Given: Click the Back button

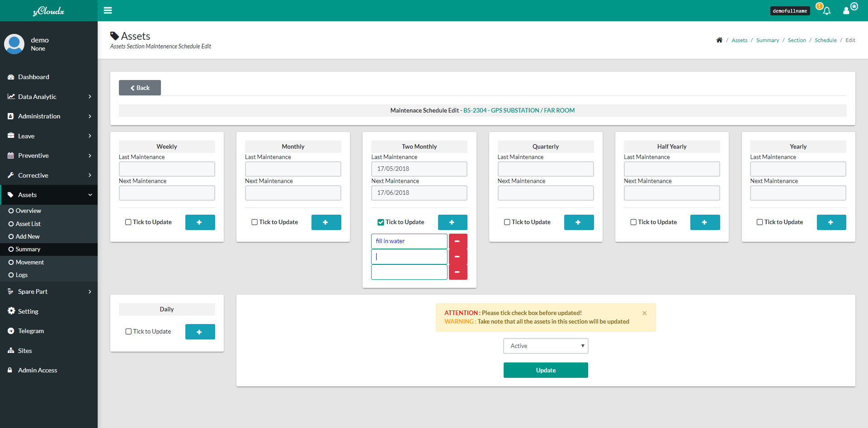Looking at the screenshot, I should coord(140,88).
